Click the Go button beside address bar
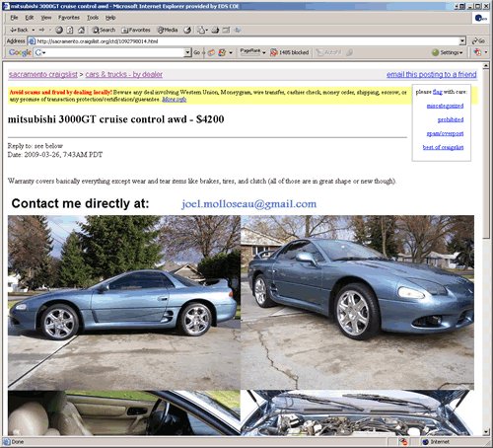This screenshot has height=448, width=493. [x=478, y=41]
